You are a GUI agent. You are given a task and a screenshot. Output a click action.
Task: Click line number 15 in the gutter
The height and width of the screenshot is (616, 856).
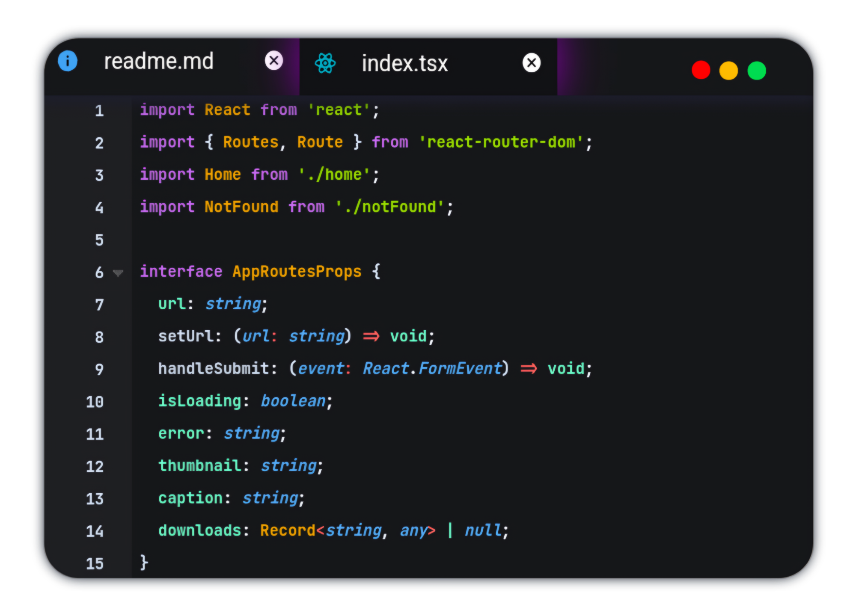click(x=95, y=563)
